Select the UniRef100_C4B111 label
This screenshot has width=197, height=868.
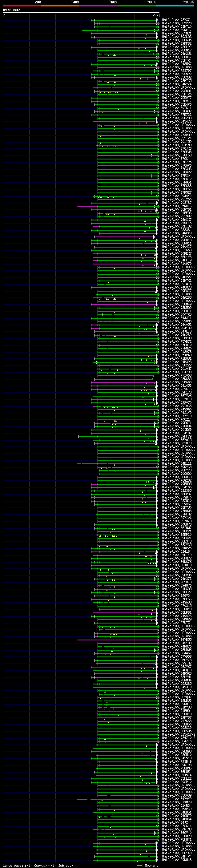coord(177,464)
